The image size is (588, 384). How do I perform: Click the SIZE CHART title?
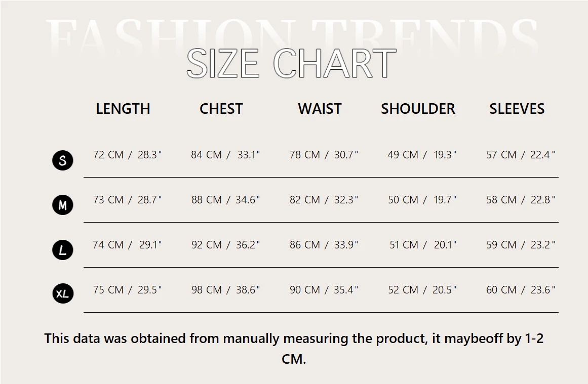pos(291,64)
